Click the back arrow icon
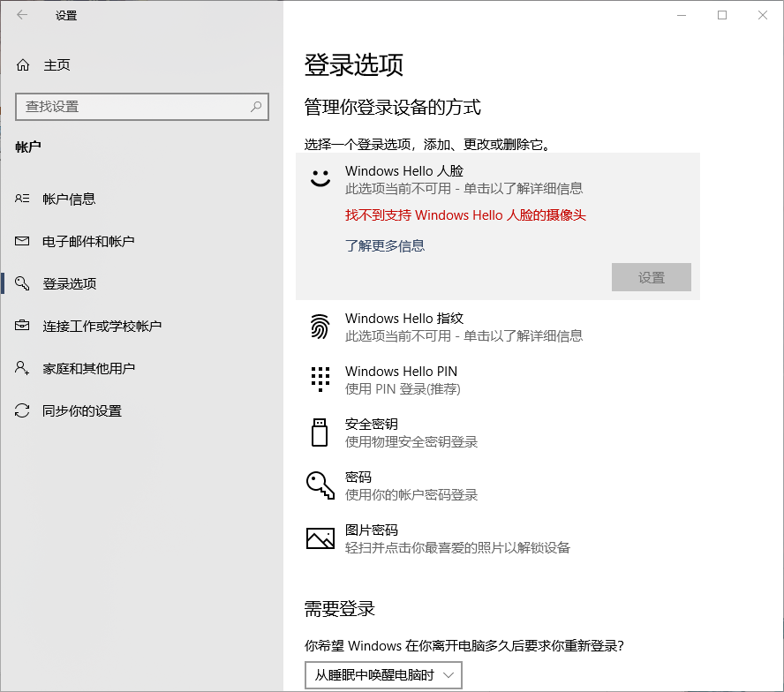 pos(22,15)
